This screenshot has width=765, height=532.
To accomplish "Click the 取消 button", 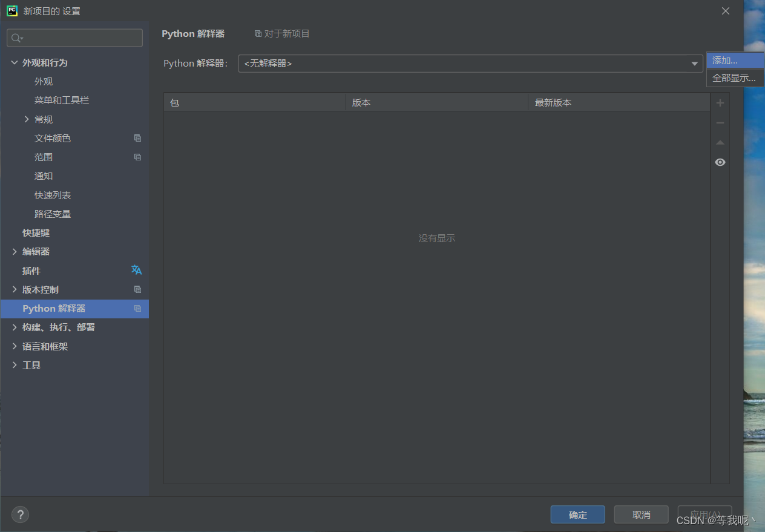I will point(642,514).
